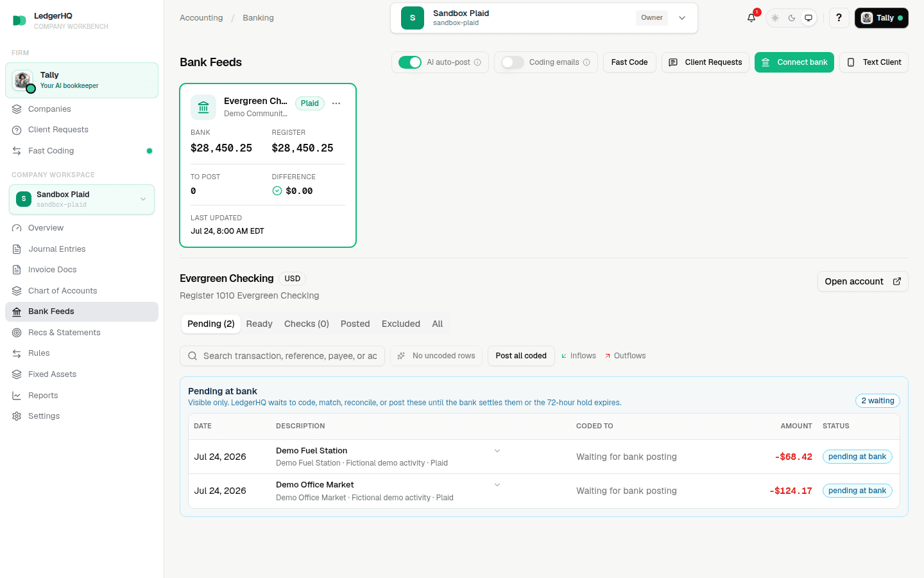924x578 pixels.
Task: Click the Recs & Statements target icon
Action: [x=17, y=333]
